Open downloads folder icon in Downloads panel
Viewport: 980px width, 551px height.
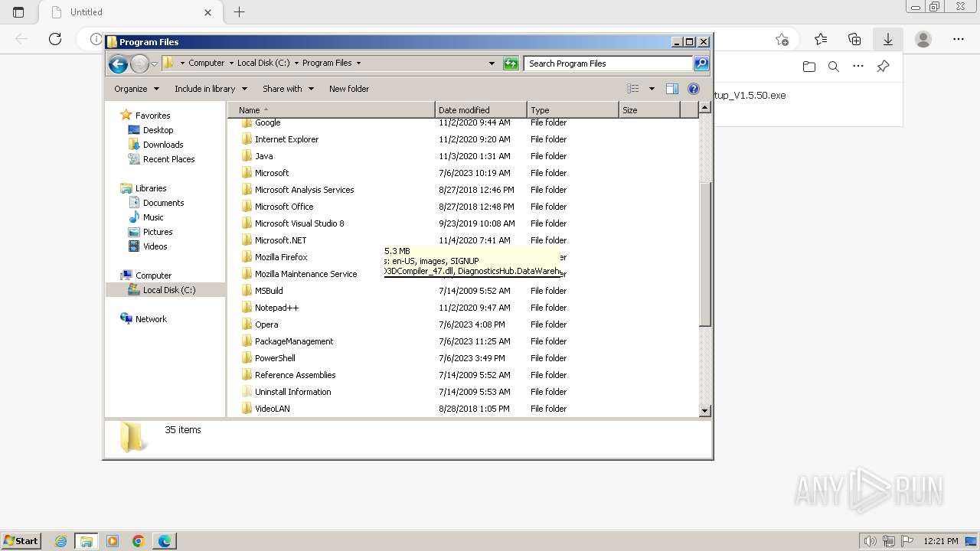[x=809, y=67]
